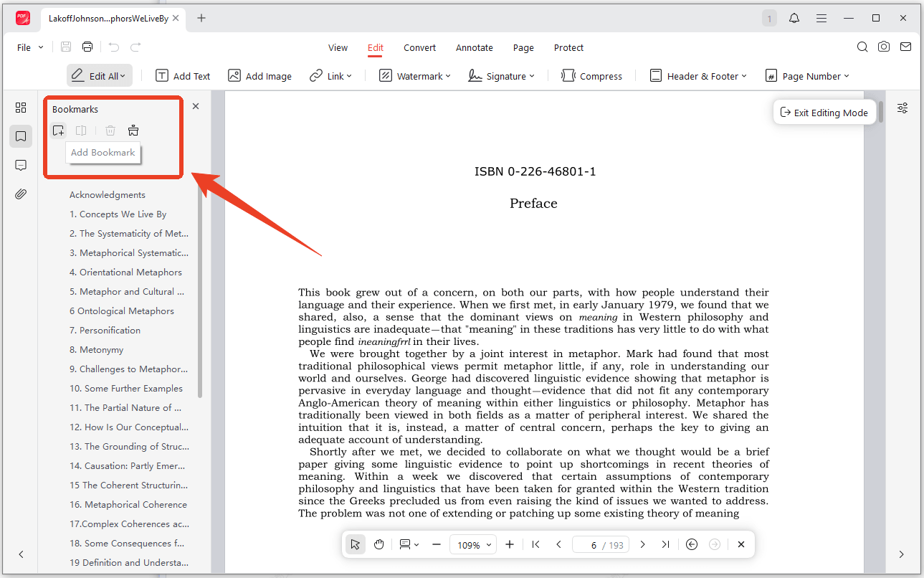Expand the right sidebar arrow

(x=902, y=554)
